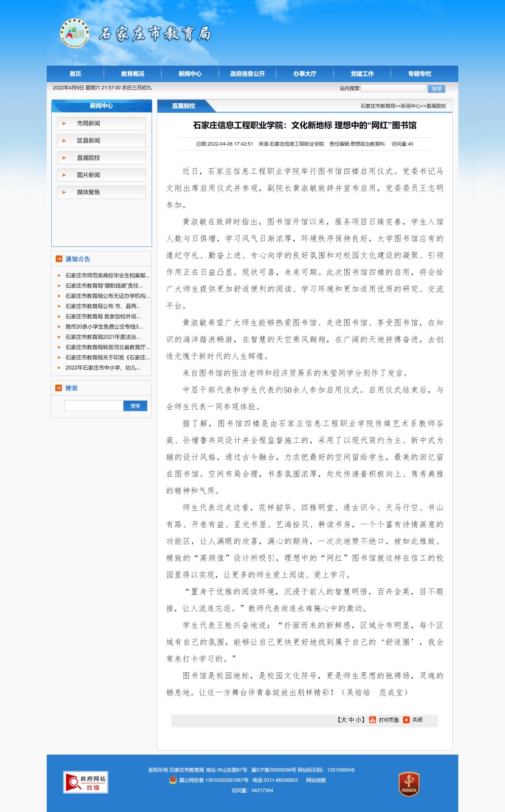Click the orange arrow beside 市局新闻
Viewport: 505px width, 812px height.
[64, 123]
